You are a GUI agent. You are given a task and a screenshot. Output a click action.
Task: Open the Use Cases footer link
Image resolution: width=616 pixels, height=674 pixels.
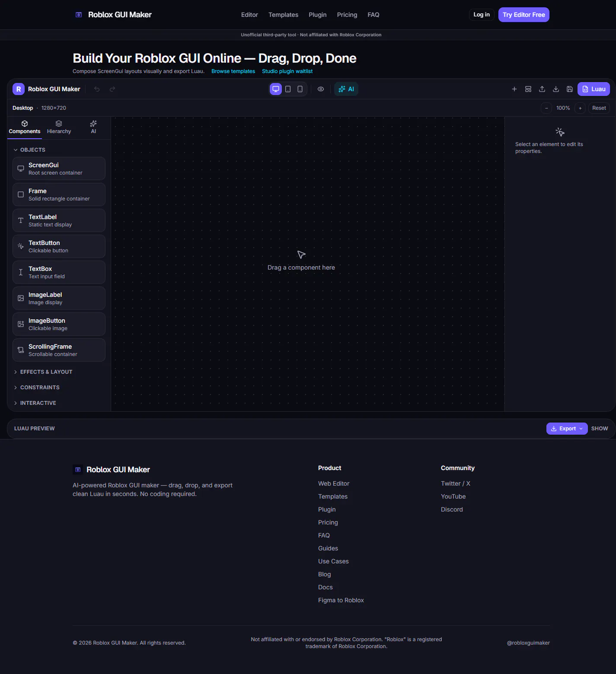click(x=333, y=561)
